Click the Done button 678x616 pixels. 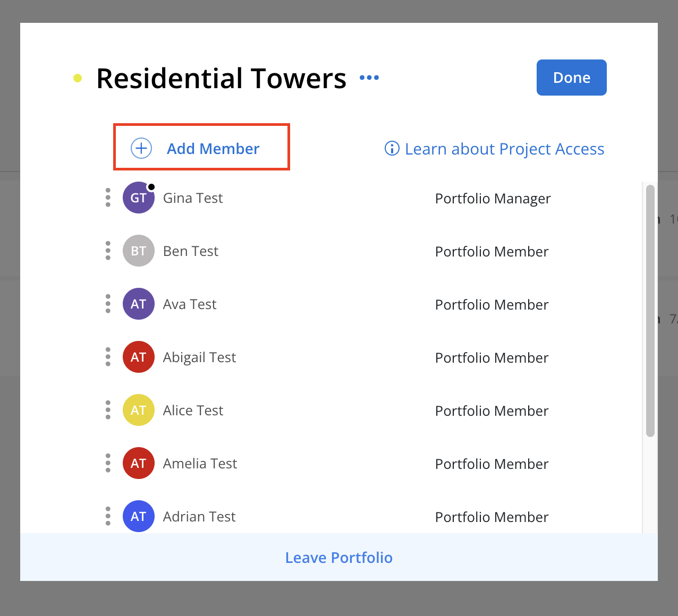tap(572, 78)
